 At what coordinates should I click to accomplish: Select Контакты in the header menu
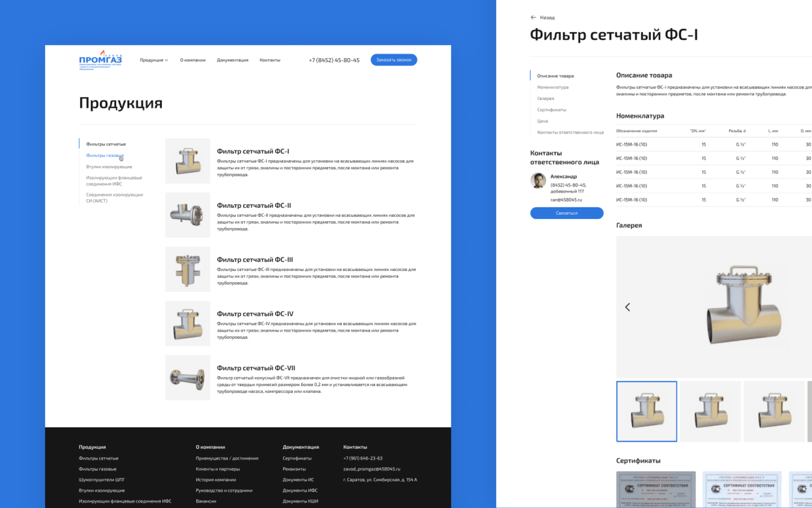tap(270, 59)
